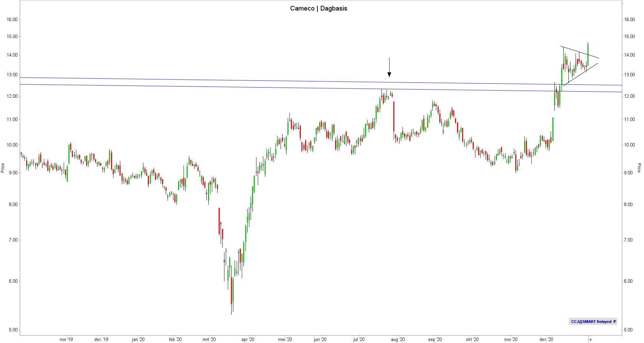Click the dec '19 date label
This screenshot has width=644, height=343.
click(x=101, y=339)
